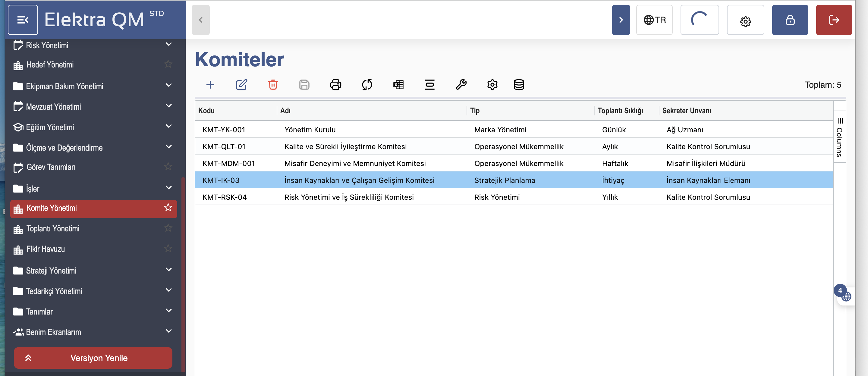Click the wrench tool icon
868x376 pixels.
[x=461, y=85]
